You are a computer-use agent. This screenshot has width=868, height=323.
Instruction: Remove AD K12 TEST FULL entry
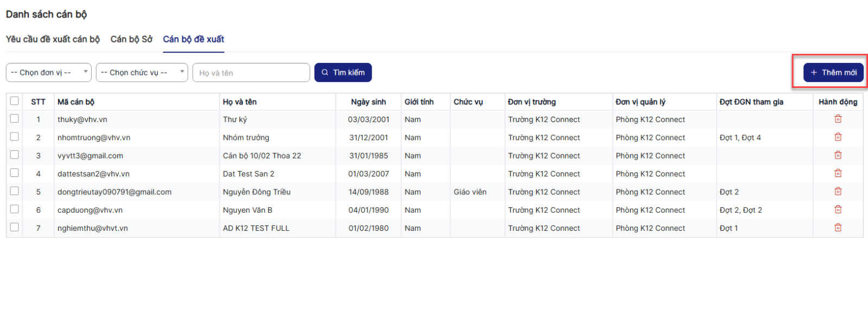coord(838,227)
